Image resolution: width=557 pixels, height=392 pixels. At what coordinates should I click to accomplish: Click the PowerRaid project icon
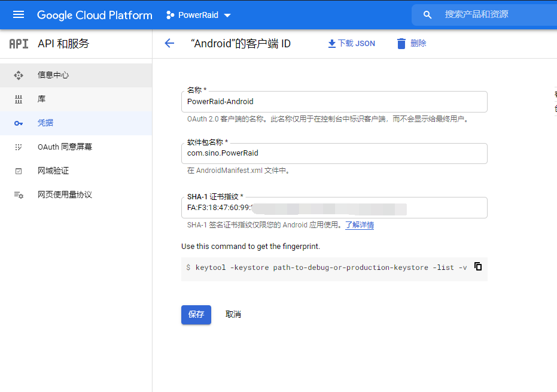[170, 15]
